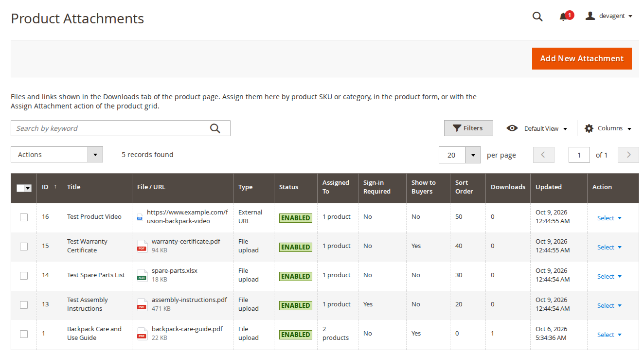
Task: Click the external link icon for product video
Action: [x=140, y=217]
